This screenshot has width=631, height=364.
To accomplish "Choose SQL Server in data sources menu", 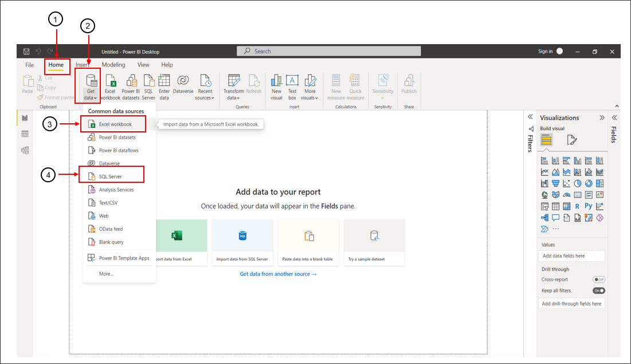I will 120,177.
